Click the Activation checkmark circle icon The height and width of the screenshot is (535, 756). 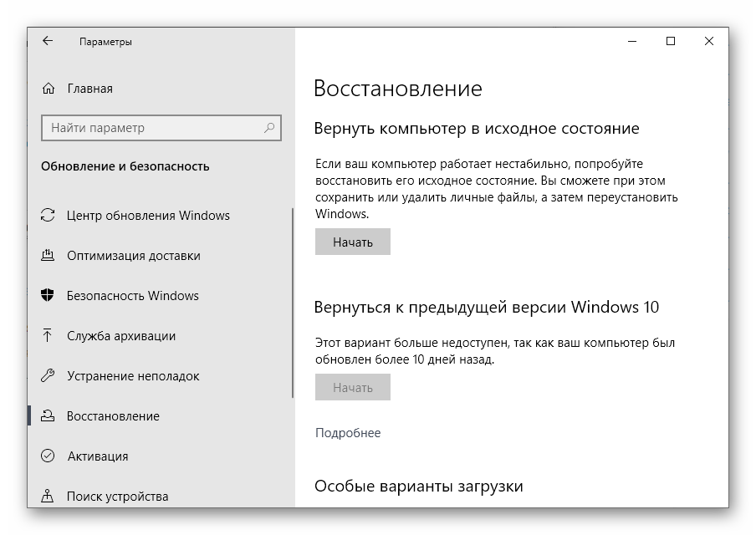[x=49, y=456]
